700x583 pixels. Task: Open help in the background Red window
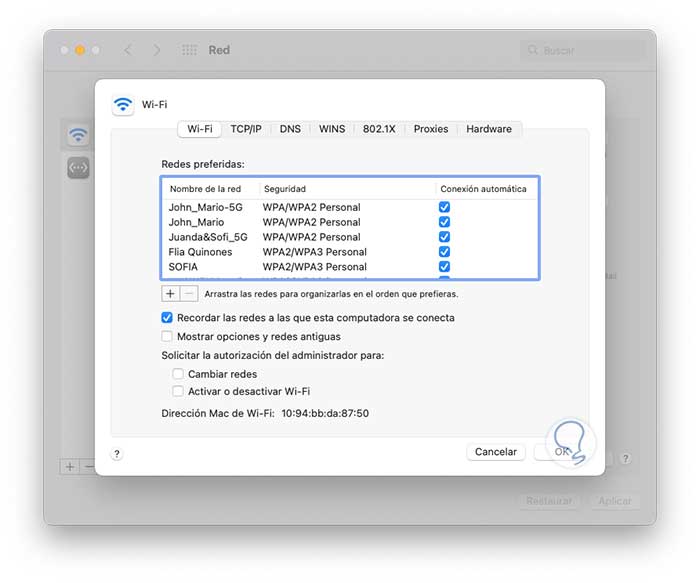coord(626,458)
